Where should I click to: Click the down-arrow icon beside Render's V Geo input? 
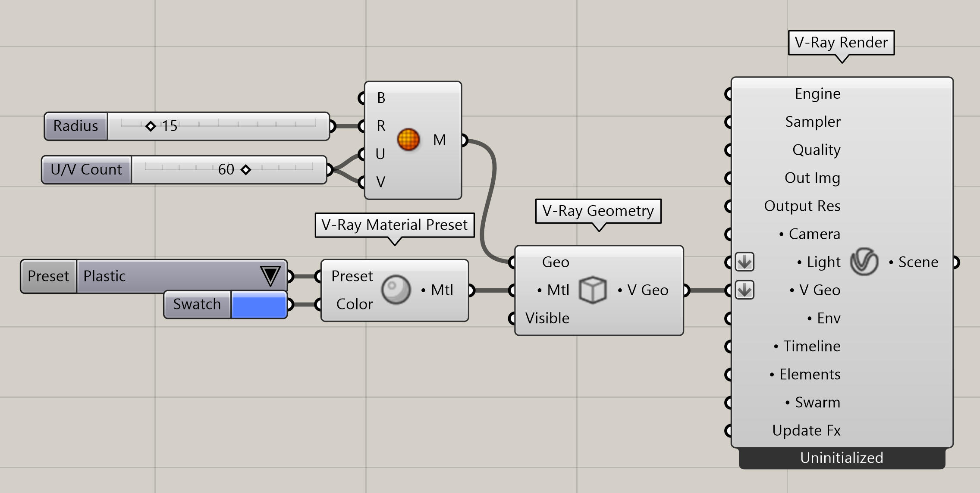click(x=745, y=290)
